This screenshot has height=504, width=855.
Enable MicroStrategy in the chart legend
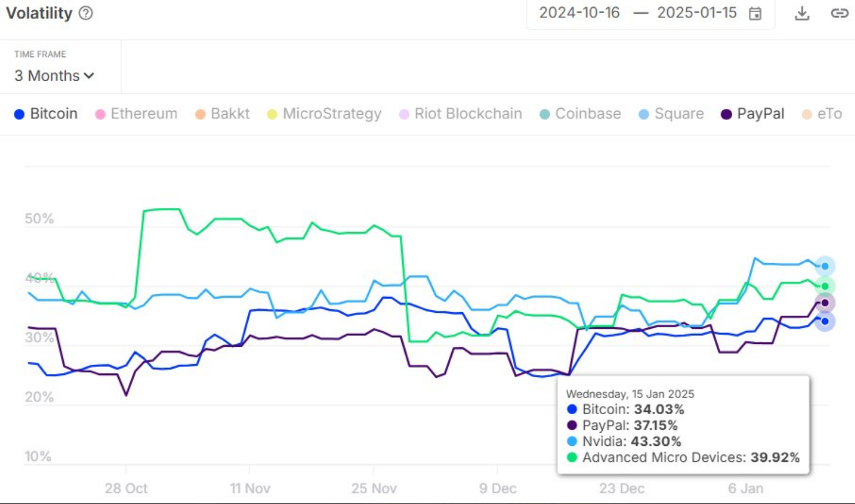coord(324,114)
